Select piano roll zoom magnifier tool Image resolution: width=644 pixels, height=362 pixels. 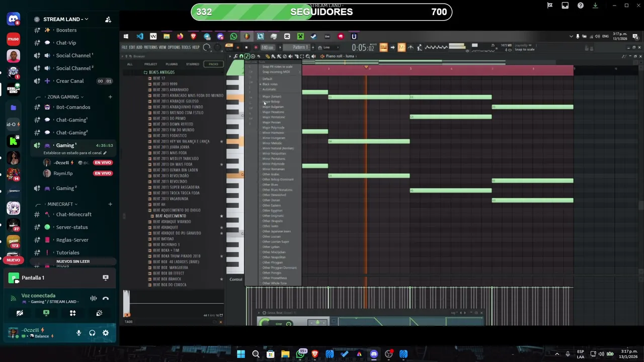click(x=307, y=56)
